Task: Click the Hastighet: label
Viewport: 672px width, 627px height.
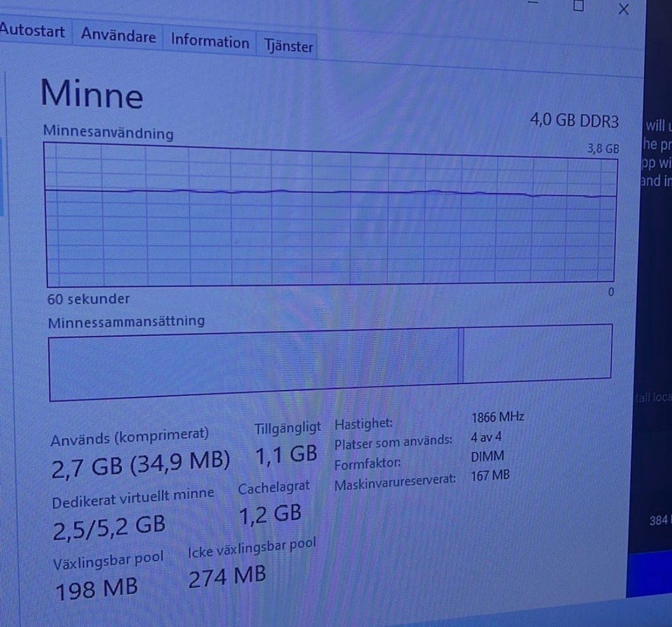Action: 363,424
